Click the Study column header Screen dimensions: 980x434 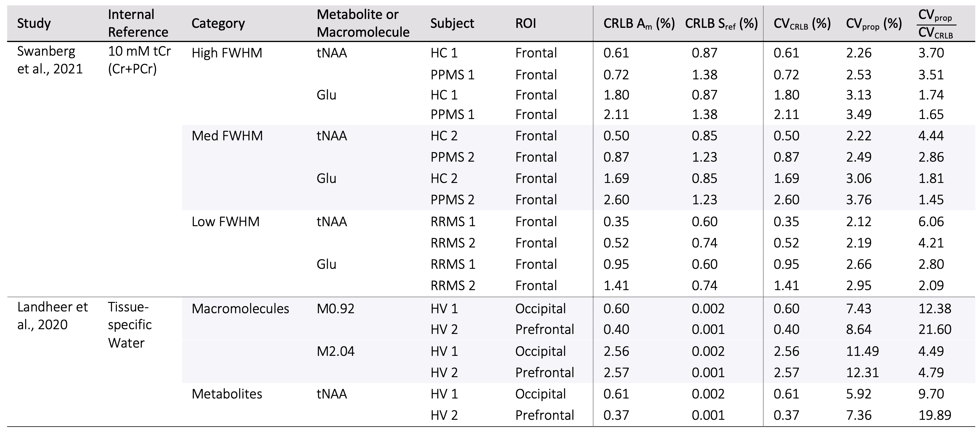(34, 24)
